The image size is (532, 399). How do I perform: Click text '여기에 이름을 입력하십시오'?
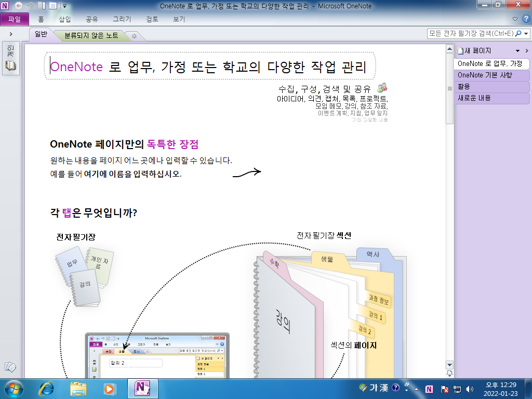click(131, 174)
